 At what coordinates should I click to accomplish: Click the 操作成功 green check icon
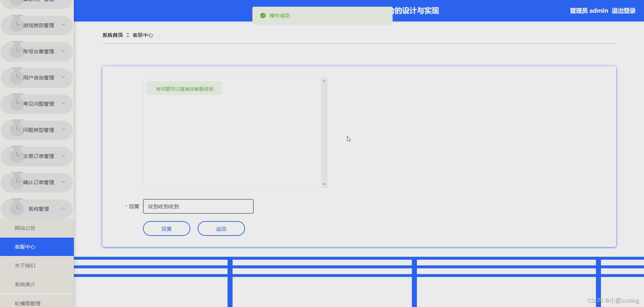[263, 15]
